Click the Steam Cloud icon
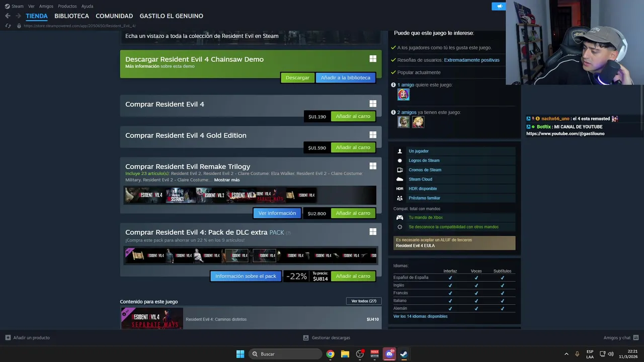Screen dimensions: 644x362 pos(399,179)
